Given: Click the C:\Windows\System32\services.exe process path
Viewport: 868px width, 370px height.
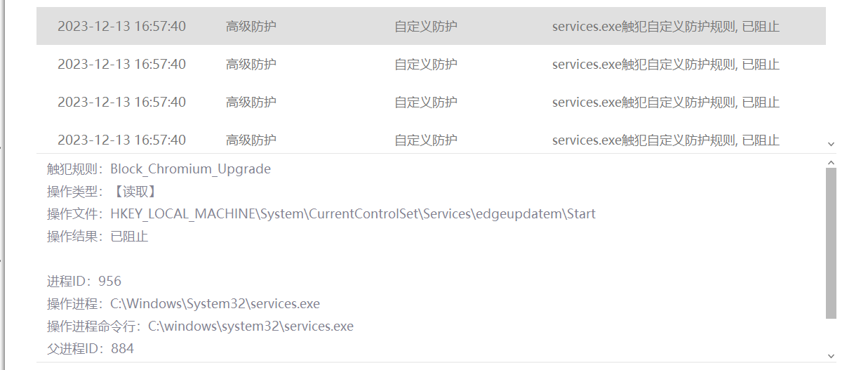Looking at the screenshot, I should pyautogui.click(x=215, y=304).
